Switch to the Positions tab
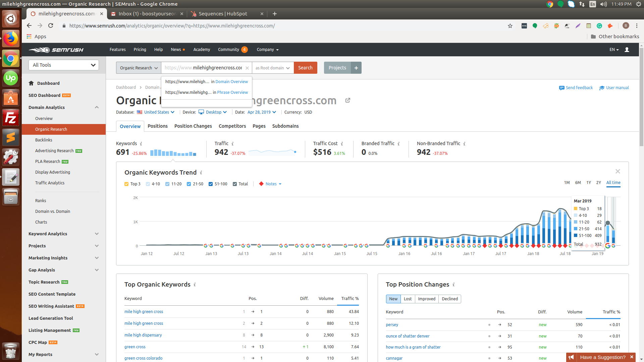 click(x=158, y=126)
